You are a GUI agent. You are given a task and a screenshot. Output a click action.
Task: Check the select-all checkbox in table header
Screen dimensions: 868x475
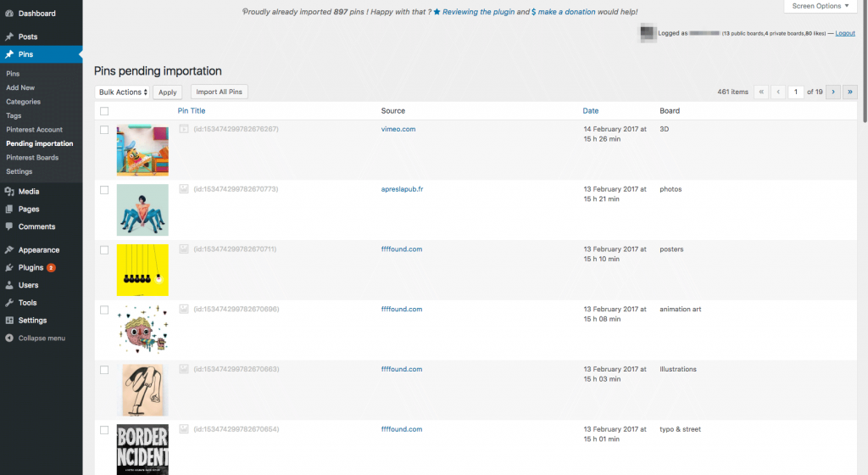(x=104, y=111)
